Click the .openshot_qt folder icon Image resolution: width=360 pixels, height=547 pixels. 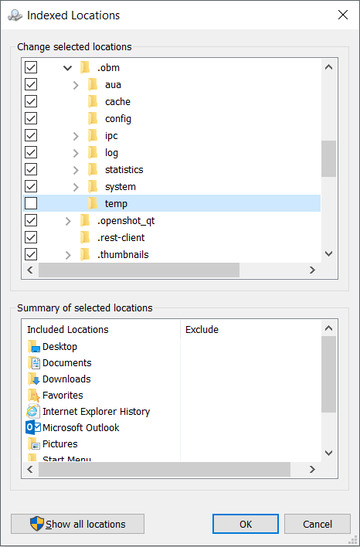pyautogui.click(x=85, y=220)
